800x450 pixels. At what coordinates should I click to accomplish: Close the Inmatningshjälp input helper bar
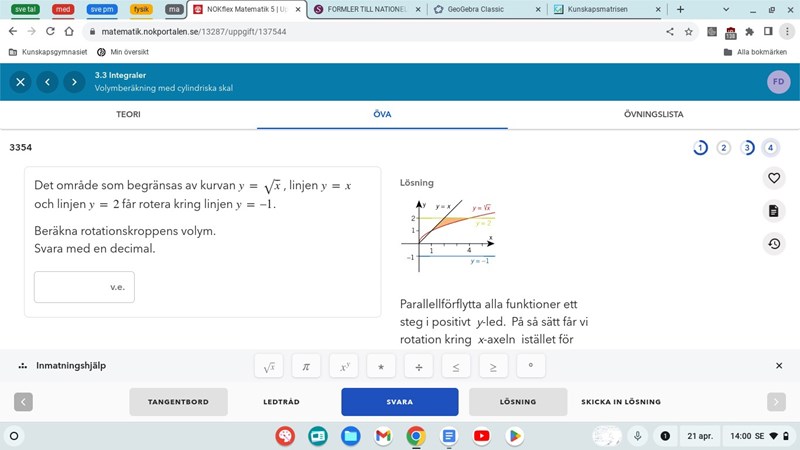pyautogui.click(x=779, y=366)
